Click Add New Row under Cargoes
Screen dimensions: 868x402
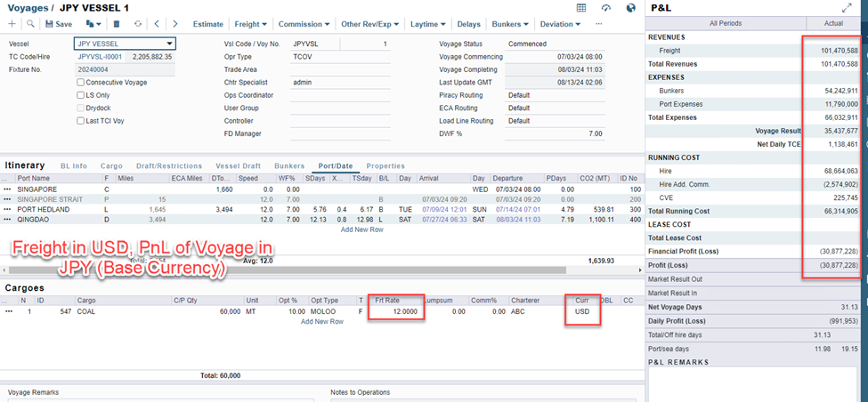(321, 322)
